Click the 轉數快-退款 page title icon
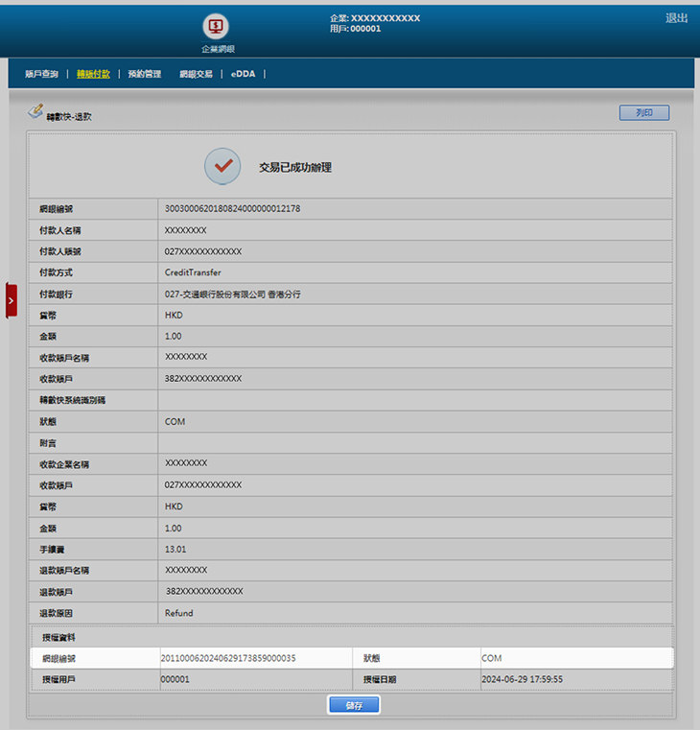This screenshot has width=700, height=730. pyautogui.click(x=35, y=113)
